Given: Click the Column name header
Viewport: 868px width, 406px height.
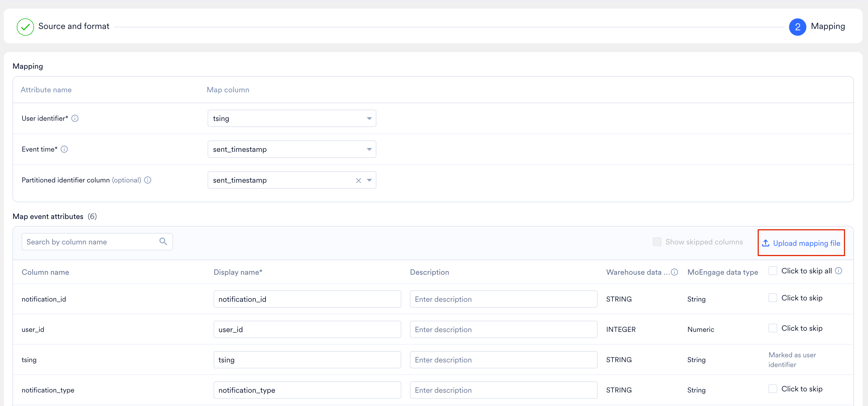Looking at the screenshot, I should tap(45, 272).
